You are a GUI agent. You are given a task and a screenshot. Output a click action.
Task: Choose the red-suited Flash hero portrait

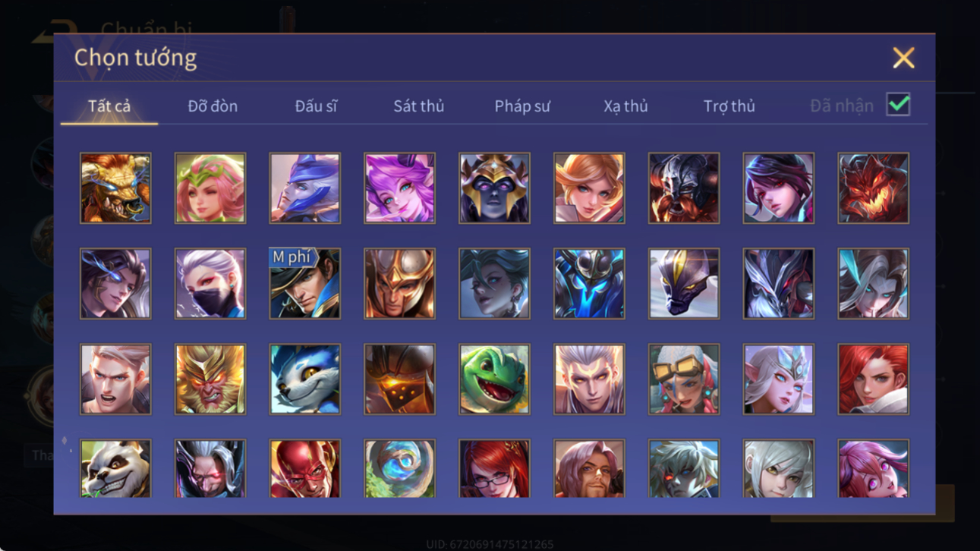[x=304, y=468]
